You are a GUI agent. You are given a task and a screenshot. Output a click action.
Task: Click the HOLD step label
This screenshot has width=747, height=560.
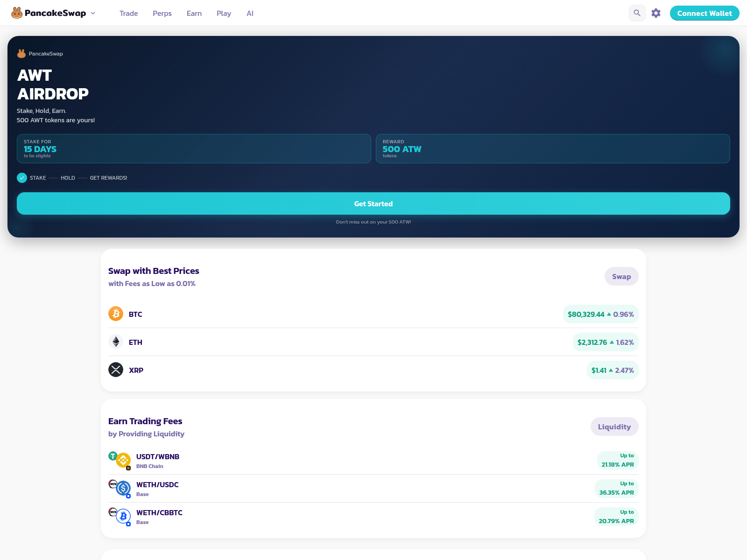point(68,178)
